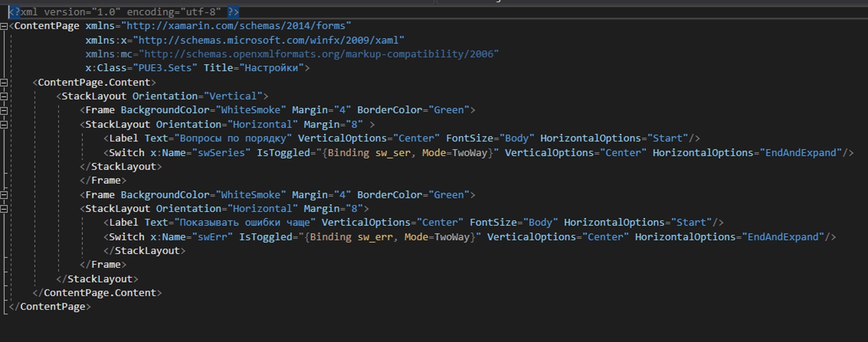Collapse the StackLayout containing the swSeries switch
Viewport: 868px width, 342px height.
tap(4, 125)
